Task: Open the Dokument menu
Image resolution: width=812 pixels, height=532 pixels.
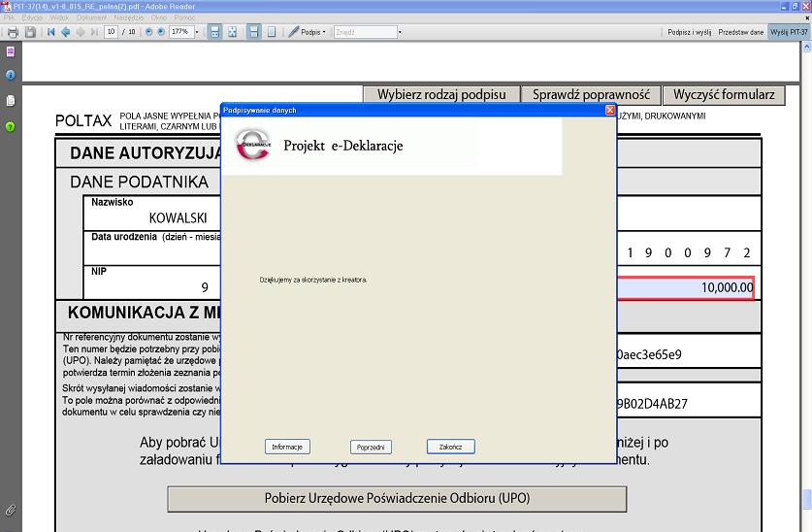Action: point(91,17)
